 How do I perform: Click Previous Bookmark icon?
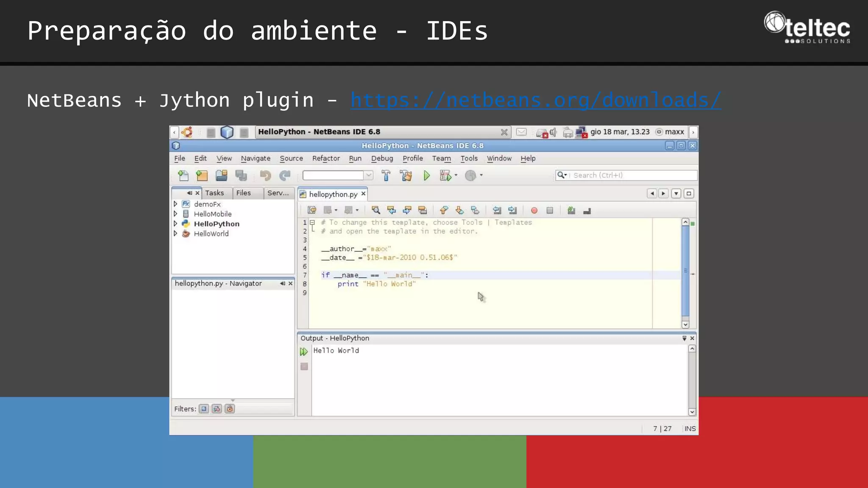pyautogui.click(x=444, y=210)
